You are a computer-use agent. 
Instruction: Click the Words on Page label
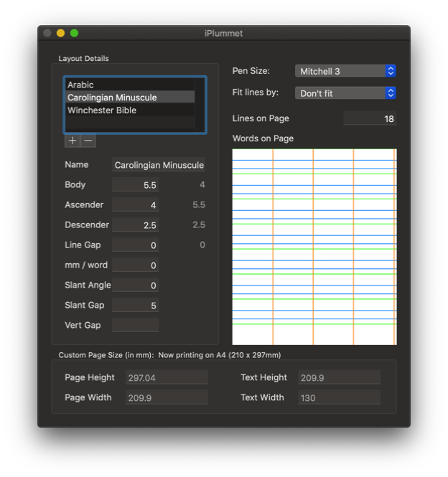(x=263, y=138)
